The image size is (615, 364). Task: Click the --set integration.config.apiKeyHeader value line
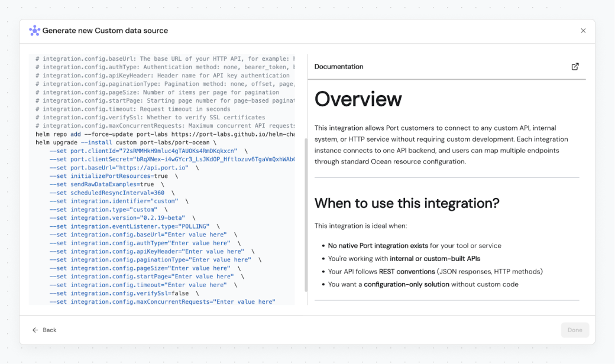tap(152, 252)
